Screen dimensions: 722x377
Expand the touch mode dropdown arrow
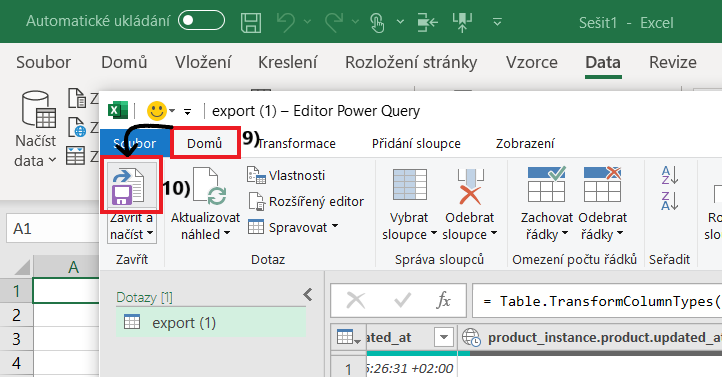[x=401, y=22]
